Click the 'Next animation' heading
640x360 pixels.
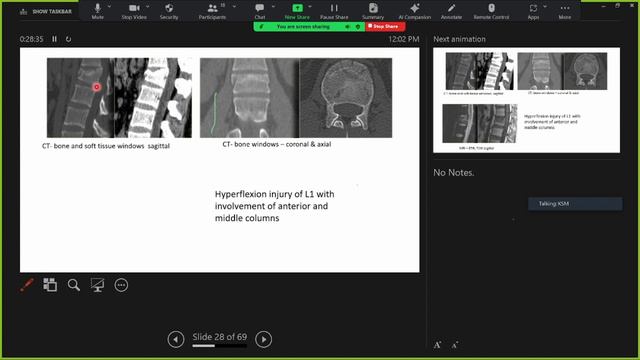(460, 39)
